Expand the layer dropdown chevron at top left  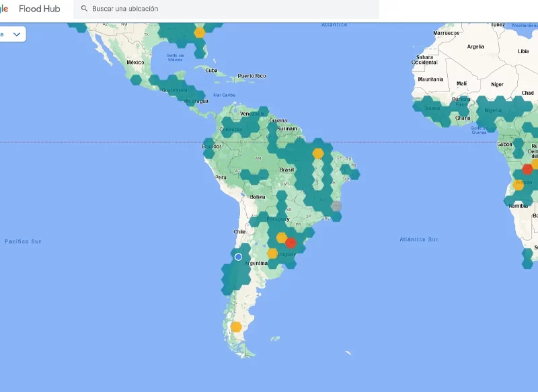pos(17,34)
